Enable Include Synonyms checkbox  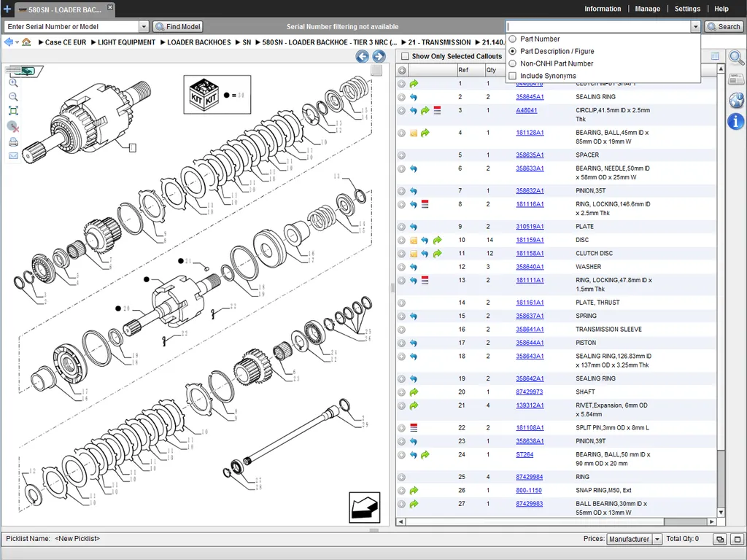[x=513, y=76]
